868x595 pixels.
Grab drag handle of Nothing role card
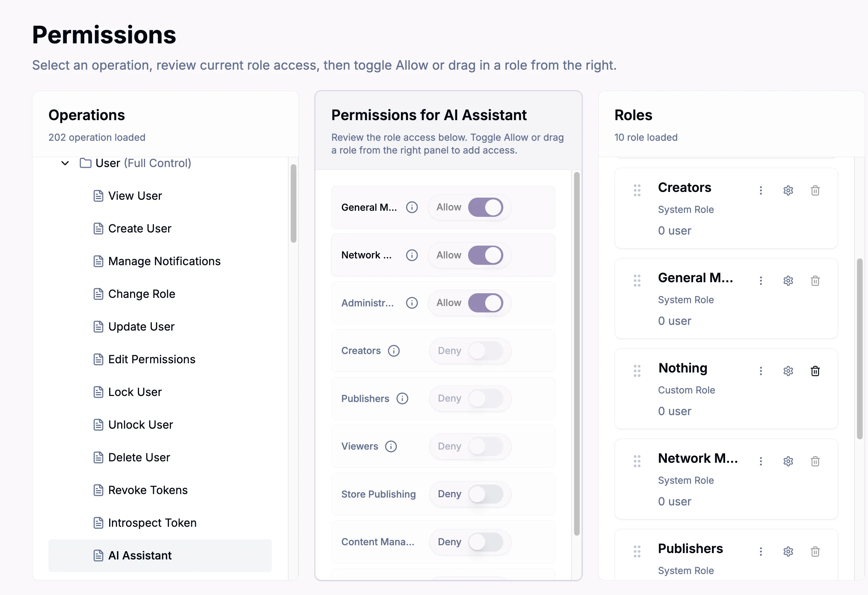tap(637, 371)
